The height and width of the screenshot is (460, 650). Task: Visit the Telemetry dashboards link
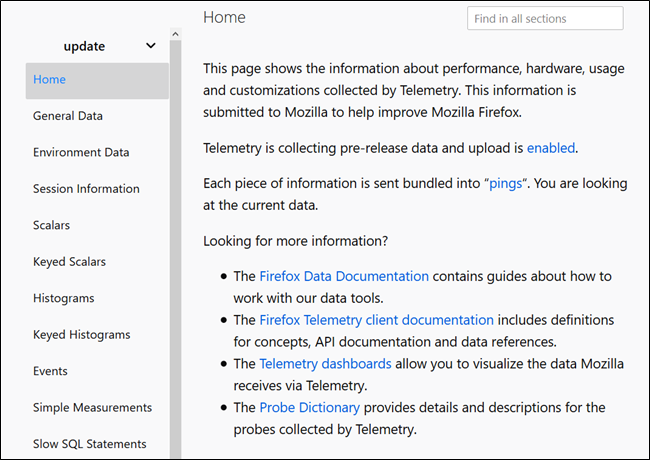[x=325, y=364]
